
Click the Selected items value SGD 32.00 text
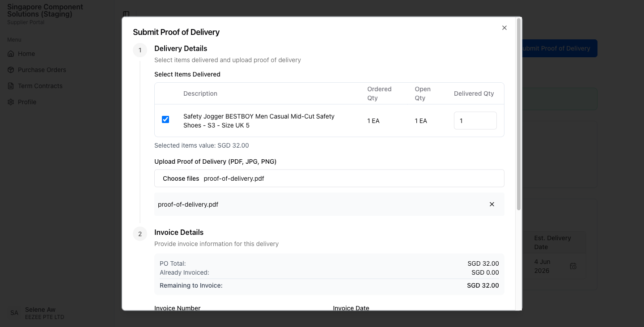click(202, 145)
